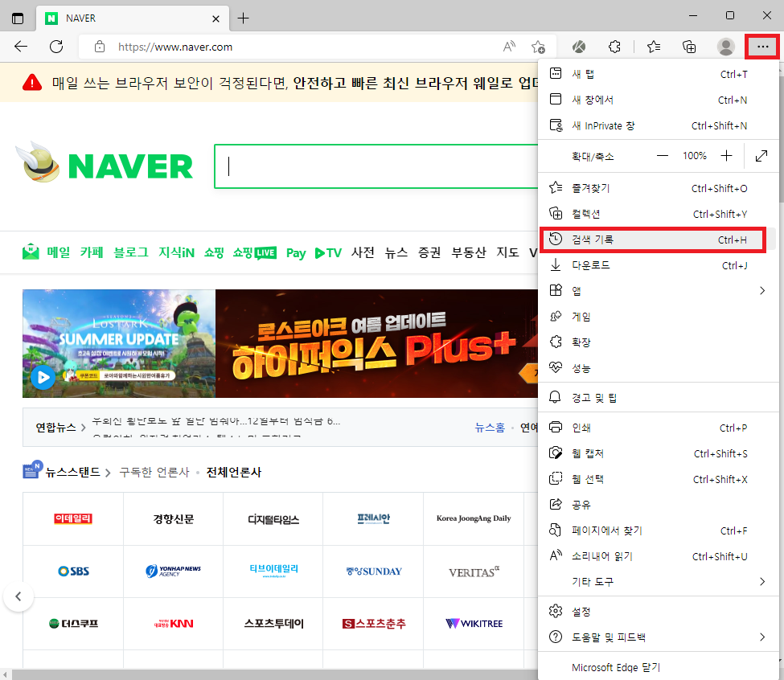Add page to favorites star icon

(538, 47)
